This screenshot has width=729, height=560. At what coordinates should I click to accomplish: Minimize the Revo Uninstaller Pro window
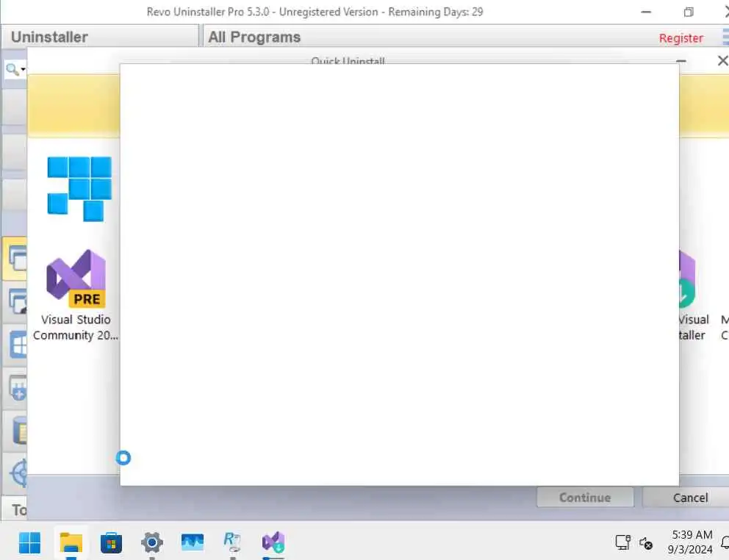[646, 12]
